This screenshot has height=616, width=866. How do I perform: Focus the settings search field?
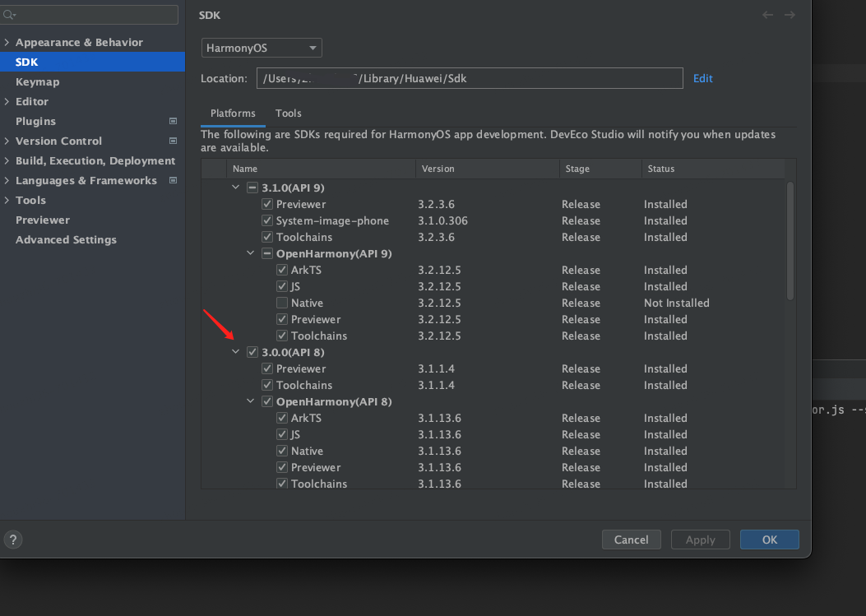click(90, 15)
